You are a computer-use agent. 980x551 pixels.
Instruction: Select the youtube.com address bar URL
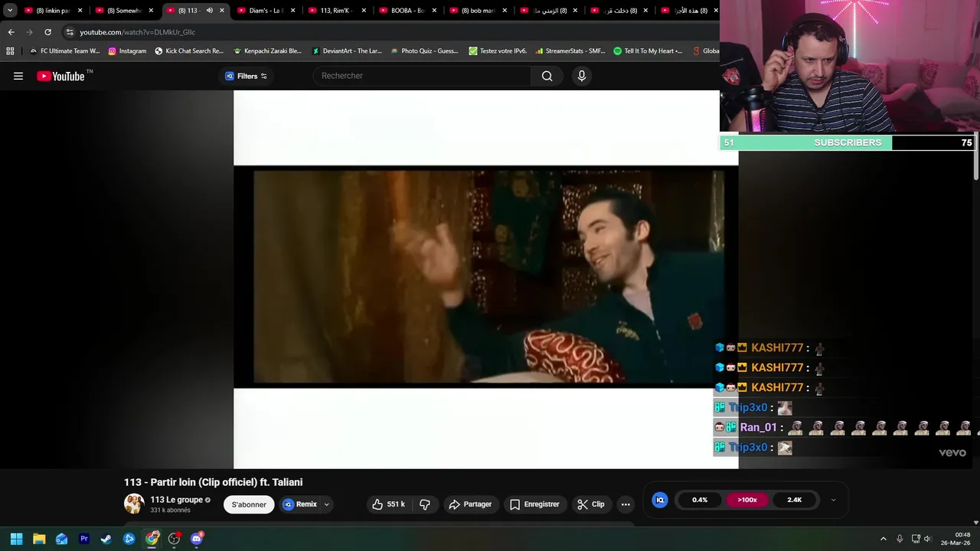coord(138,32)
